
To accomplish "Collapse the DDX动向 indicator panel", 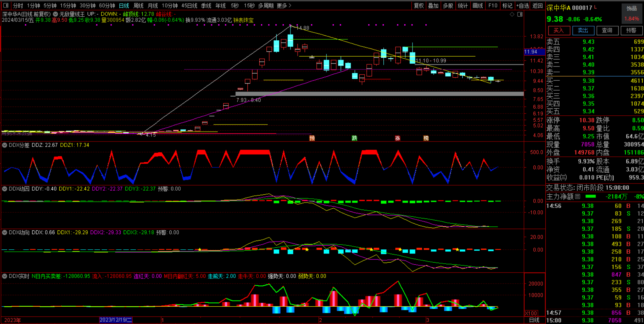I will pyautogui.click(x=5, y=232).
